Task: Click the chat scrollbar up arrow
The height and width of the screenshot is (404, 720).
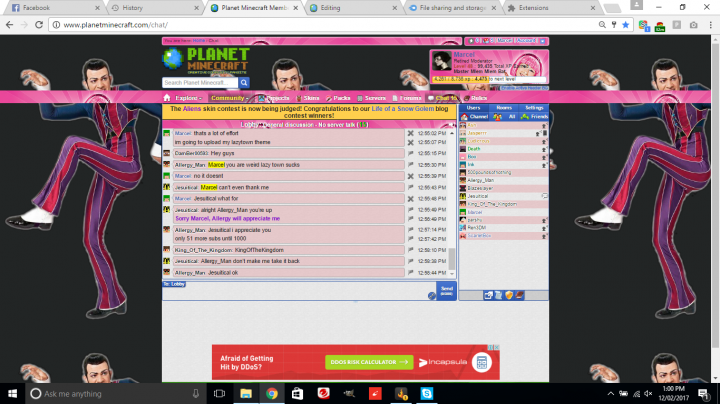Action: click(452, 133)
